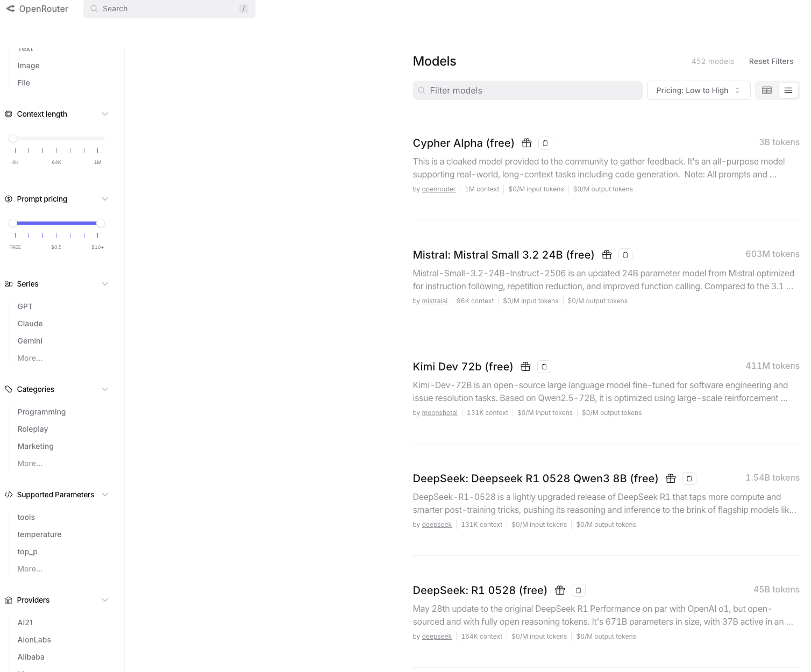Filter by temperature parameter
The height and width of the screenshot is (672, 811).
pos(39,534)
